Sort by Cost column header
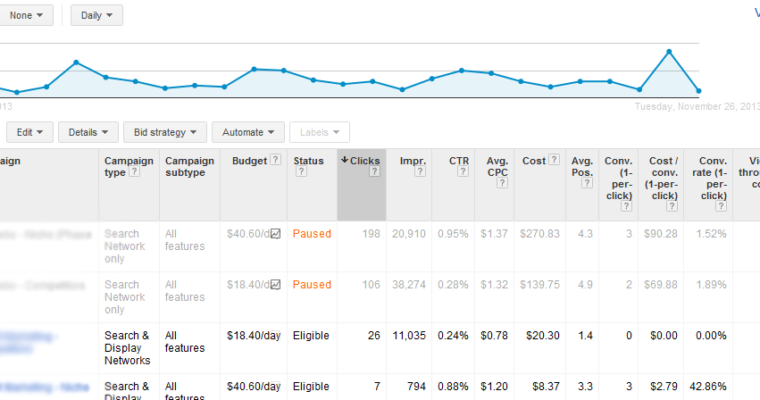 [534, 161]
